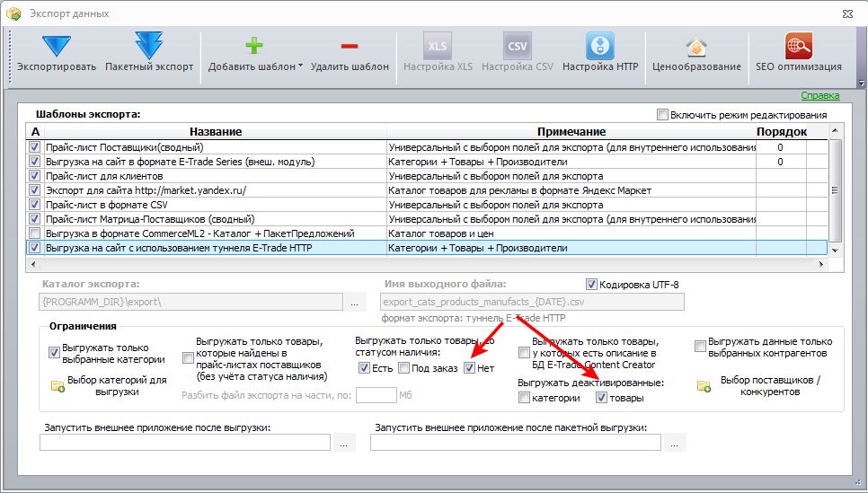Select row Экспорт для сайта http://market.yandex.ru/
Image resolution: width=868 pixels, height=493 pixels.
tap(427, 190)
